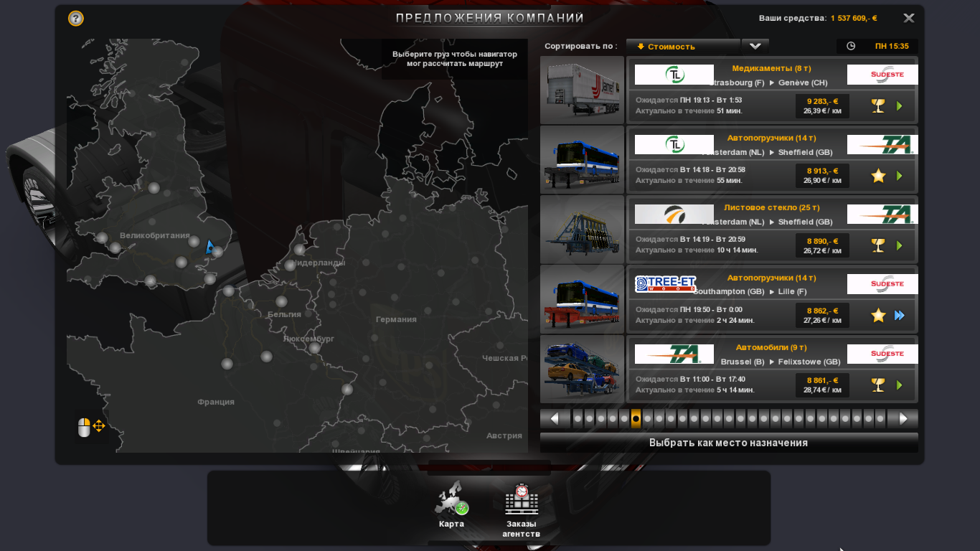
Task: Click Sudeste logo in Southampton to Lille job
Action: [882, 284]
